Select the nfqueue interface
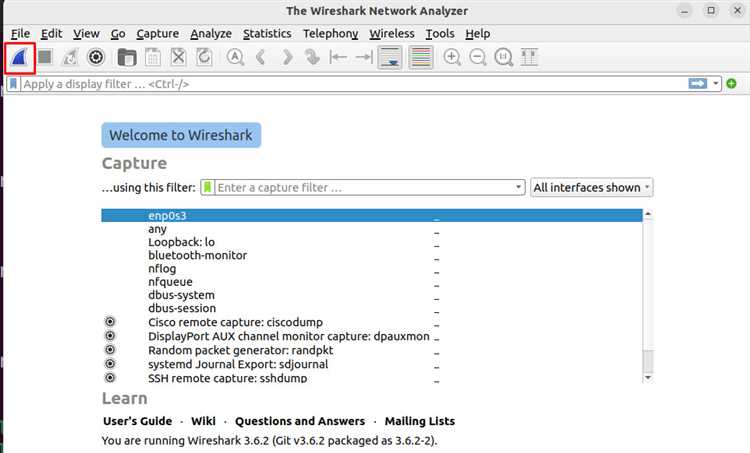The height and width of the screenshot is (453, 750). 372,282
